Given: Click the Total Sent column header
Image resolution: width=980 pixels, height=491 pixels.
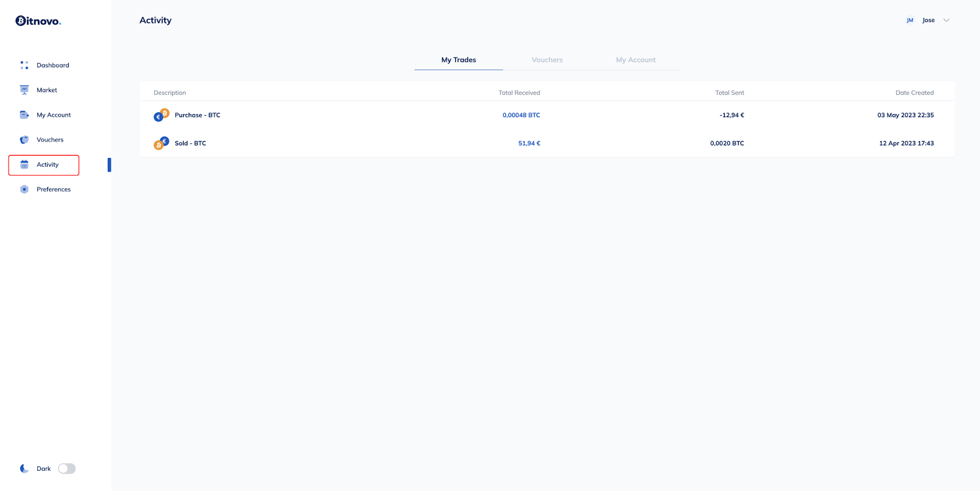Looking at the screenshot, I should [729, 93].
